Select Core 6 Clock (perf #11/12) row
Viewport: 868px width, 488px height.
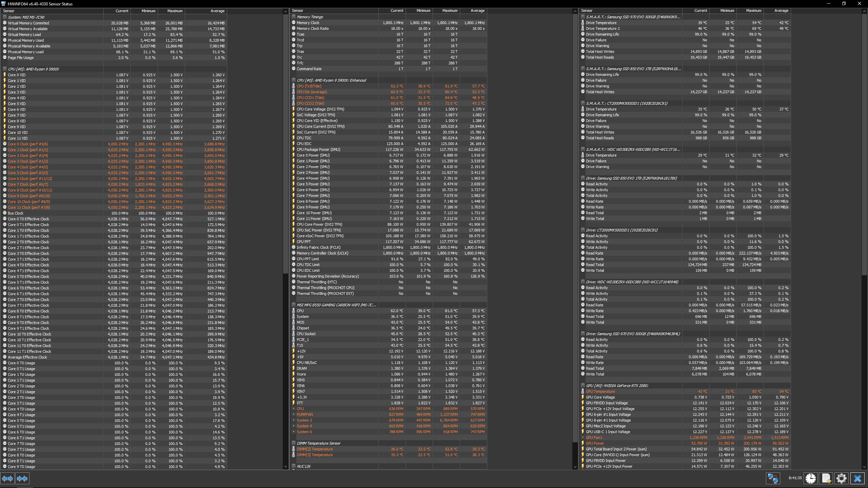[x=114, y=179]
